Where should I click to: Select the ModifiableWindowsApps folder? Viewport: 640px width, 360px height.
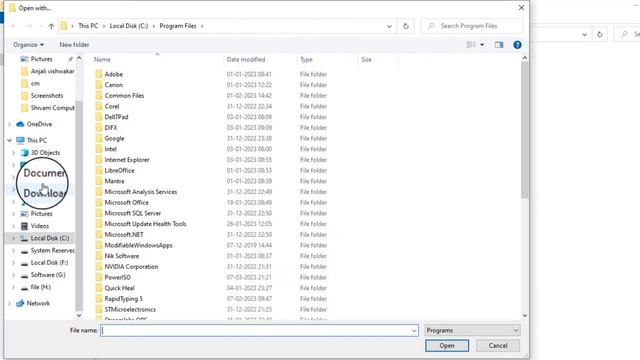click(x=138, y=245)
